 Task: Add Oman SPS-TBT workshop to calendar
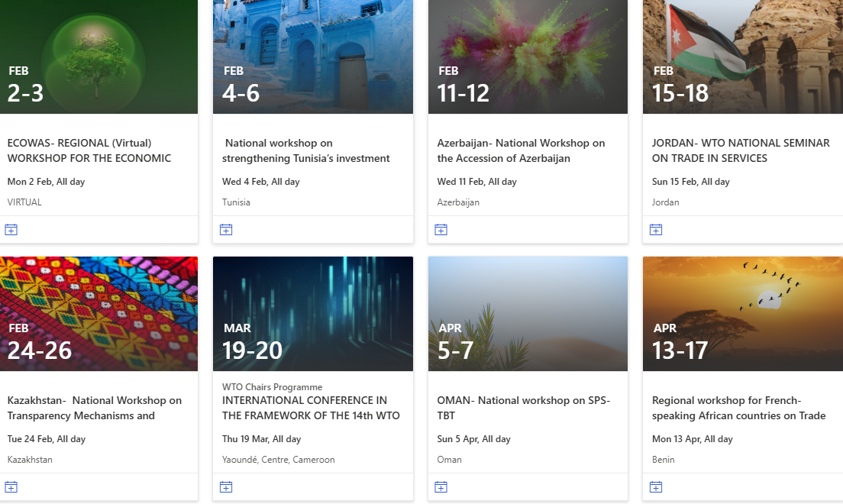pos(441,487)
